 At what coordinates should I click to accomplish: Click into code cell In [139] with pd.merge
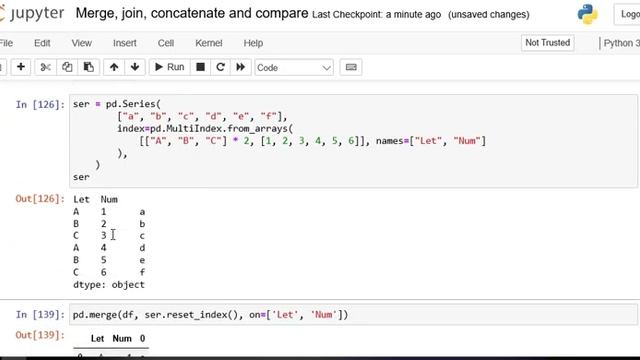tap(353, 315)
